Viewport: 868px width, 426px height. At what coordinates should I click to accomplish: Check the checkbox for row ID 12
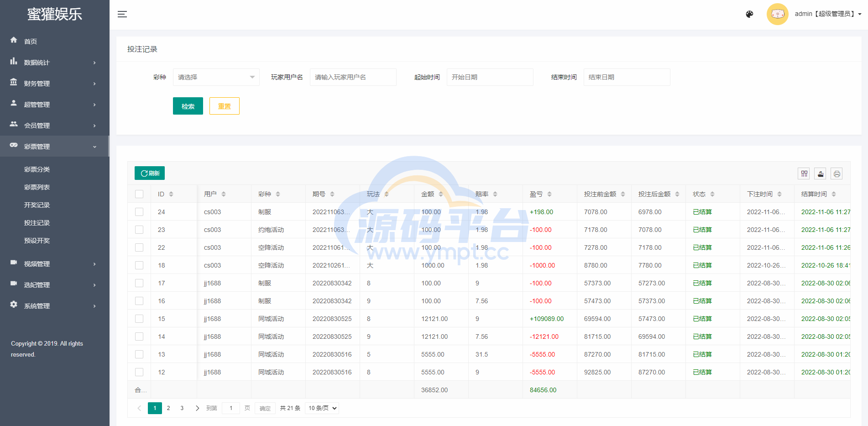point(139,372)
